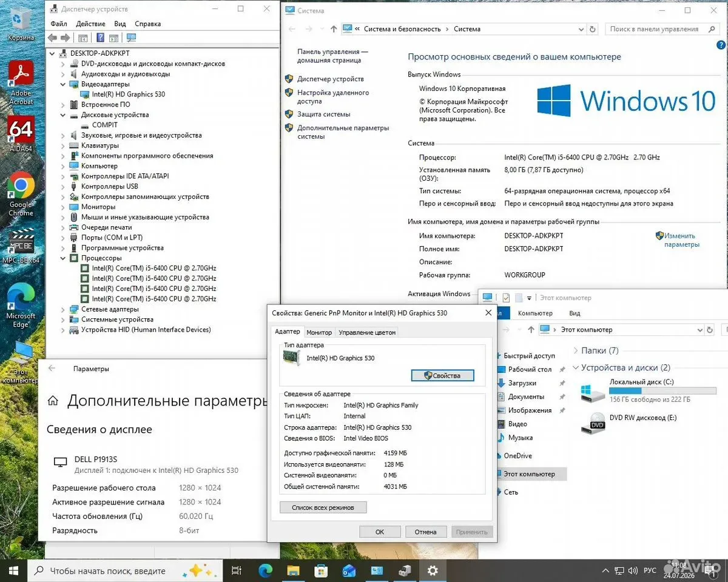Open the Microsoft Edge desktop icon
Viewport: 728px width, 582px height.
[21, 306]
